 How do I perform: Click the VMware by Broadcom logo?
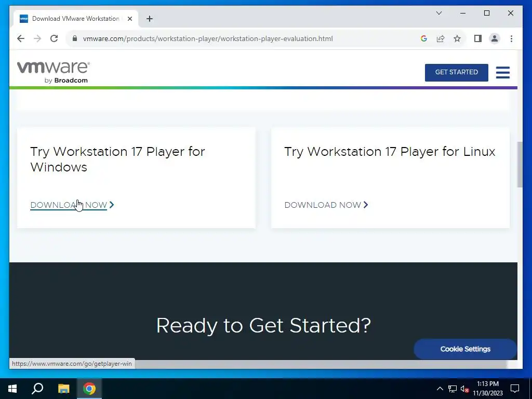[x=54, y=72]
